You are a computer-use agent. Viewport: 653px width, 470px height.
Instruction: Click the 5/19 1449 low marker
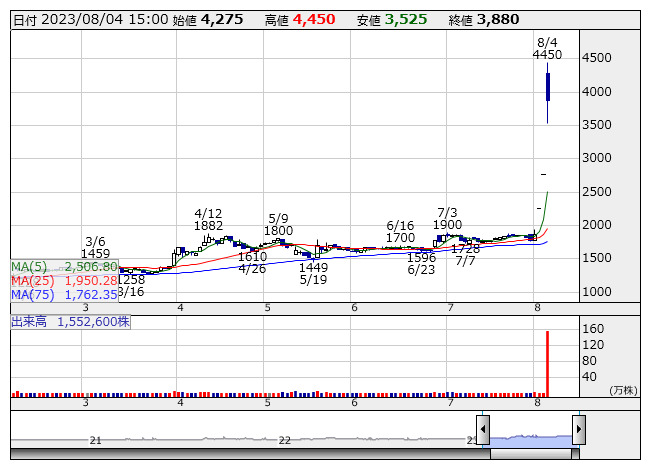313,274
